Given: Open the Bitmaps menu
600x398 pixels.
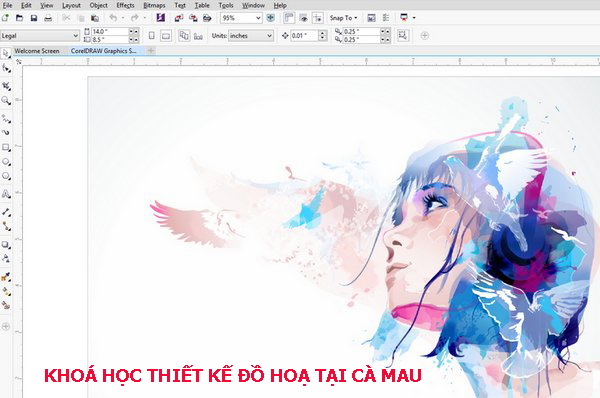Looking at the screenshot, I should click(x=154, y=5).
